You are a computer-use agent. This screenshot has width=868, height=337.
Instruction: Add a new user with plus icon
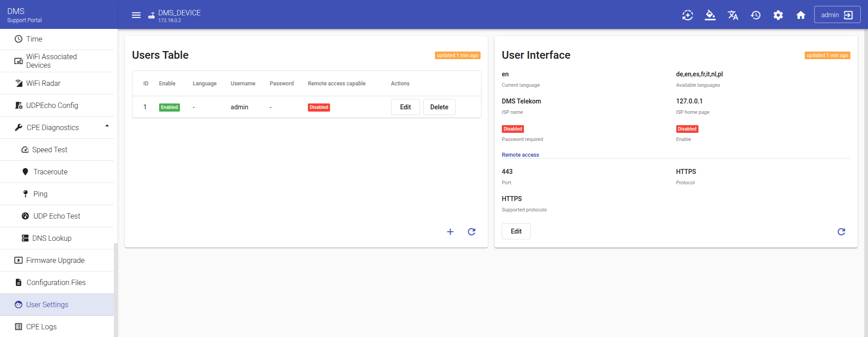pos(450,232)
